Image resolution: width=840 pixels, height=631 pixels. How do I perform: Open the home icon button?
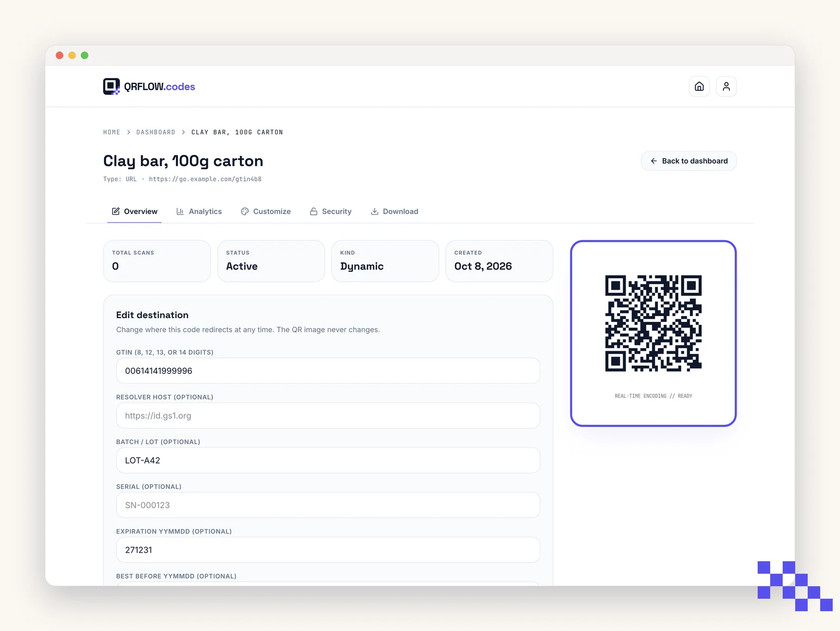[x=699, y=87]
